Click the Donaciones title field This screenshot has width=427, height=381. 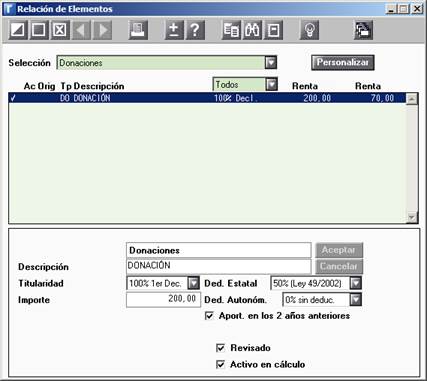(219, 250)
